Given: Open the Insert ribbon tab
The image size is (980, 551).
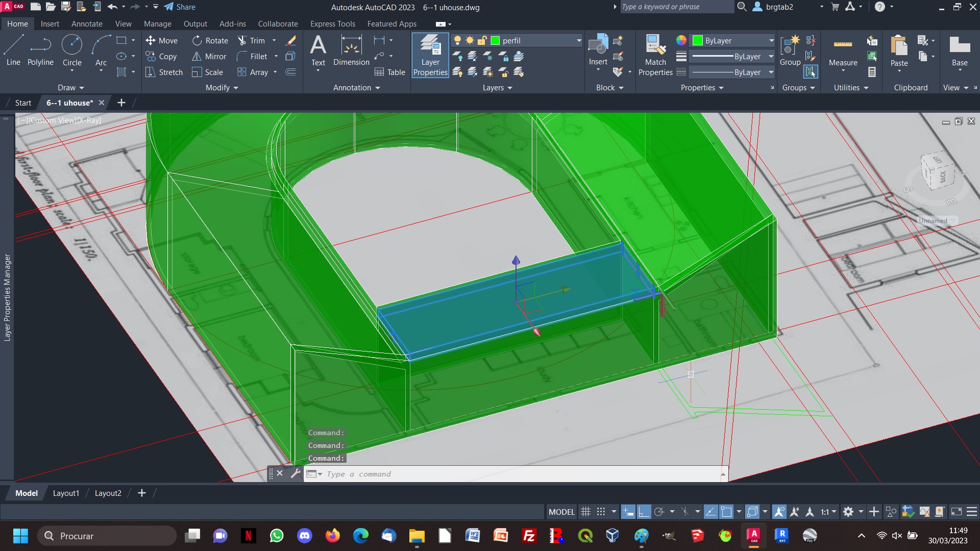Looking at the screenshot, I should (50, 23).
